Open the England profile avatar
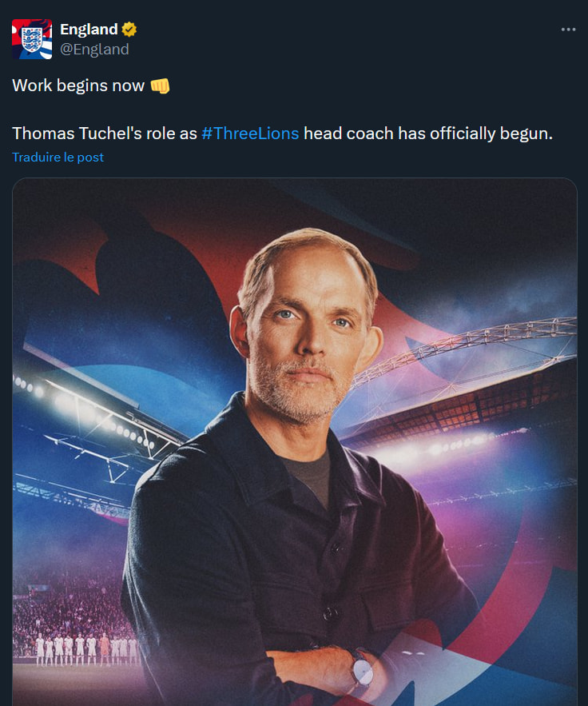588x706 pixels. click(x=32, y=39)
